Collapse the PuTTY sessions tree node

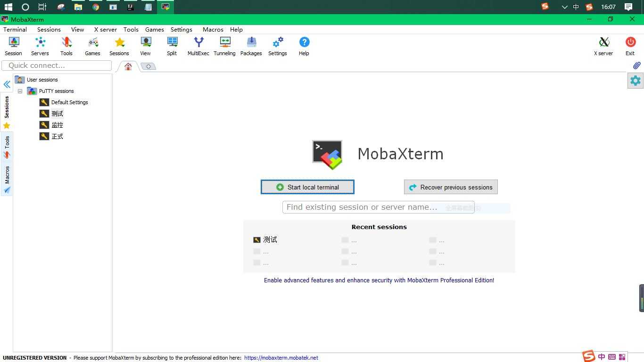pos(20,91)
